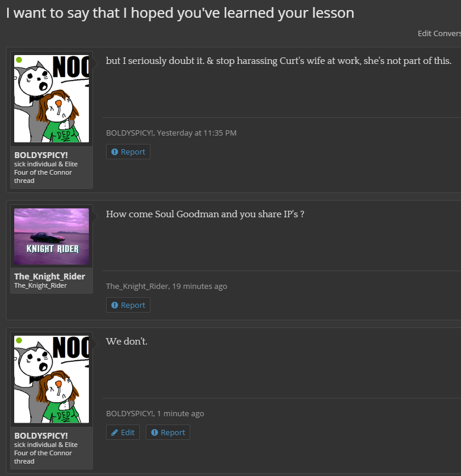
Task: Click 'Yesterday at 11:35 PM' timestamp
Action: (197, 133)
